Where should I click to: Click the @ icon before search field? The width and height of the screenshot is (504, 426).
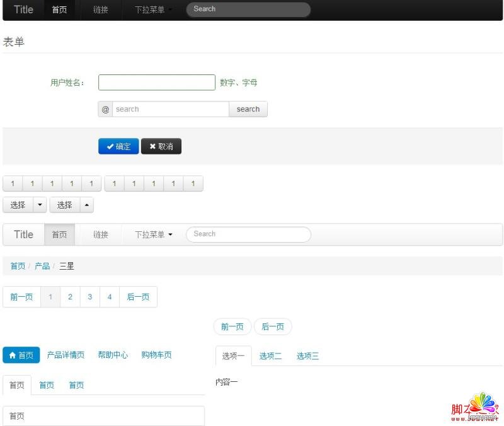coord(105,110)
